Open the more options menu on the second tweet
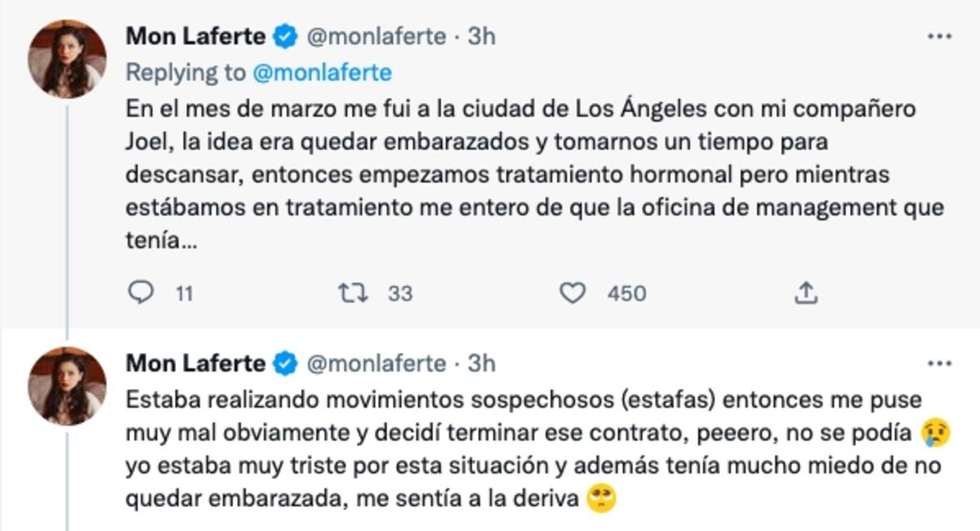 [940, 364]
